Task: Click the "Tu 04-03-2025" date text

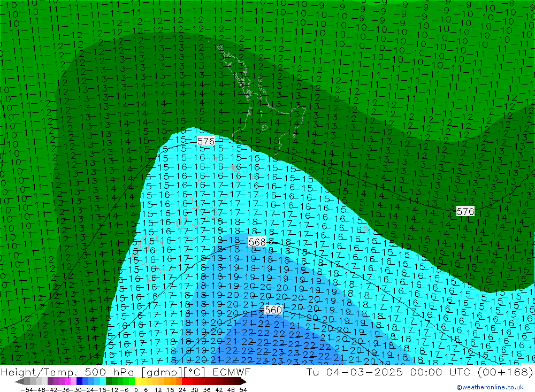Action: pyautogui.click(x=354, y=372)
